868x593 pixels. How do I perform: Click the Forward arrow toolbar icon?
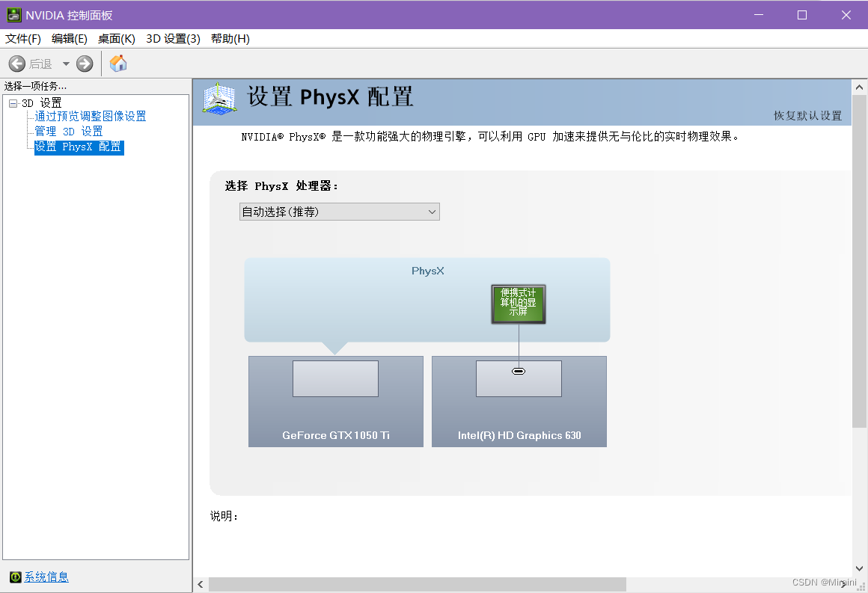(85, 64)
